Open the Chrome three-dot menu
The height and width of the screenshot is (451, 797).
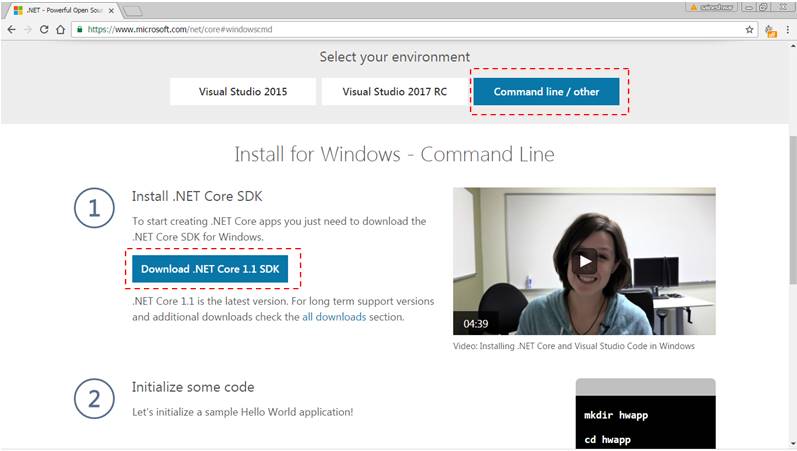[788, 29]
